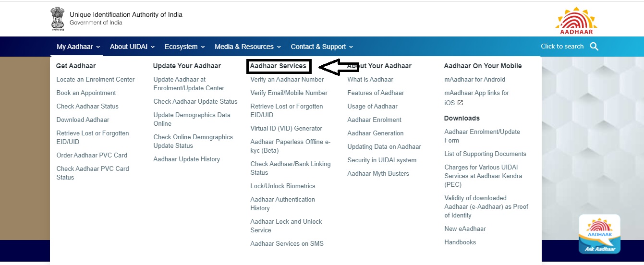
Task: Select Check Online Demographics Update Status
Action: tap(193, 141)
